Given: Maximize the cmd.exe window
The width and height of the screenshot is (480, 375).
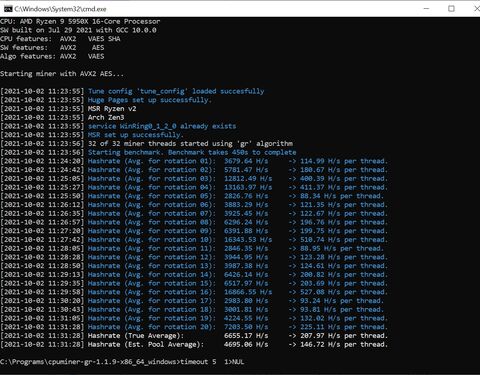Looking at the screenshot, I should pyautogui.click(x=451, y=9).
